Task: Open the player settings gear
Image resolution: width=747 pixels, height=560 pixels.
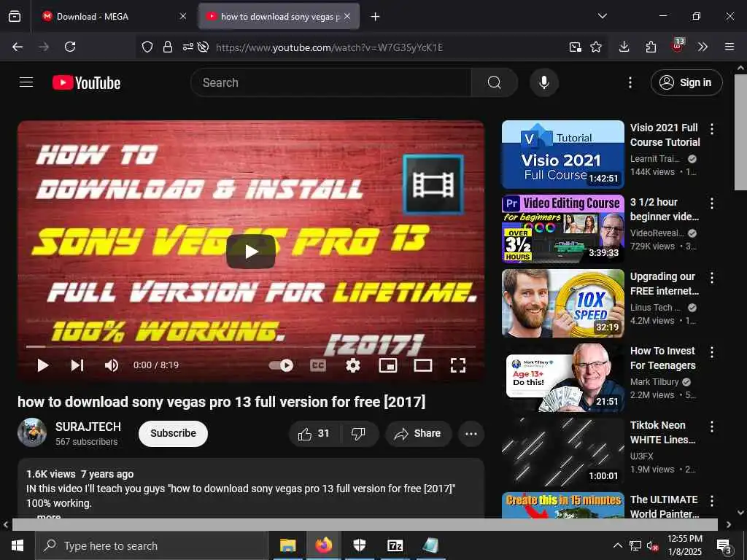Action: [353, 365]
